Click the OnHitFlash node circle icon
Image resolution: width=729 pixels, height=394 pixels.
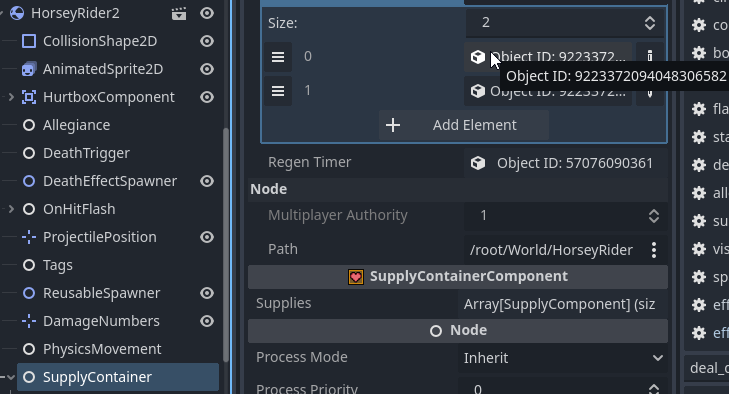29,209
